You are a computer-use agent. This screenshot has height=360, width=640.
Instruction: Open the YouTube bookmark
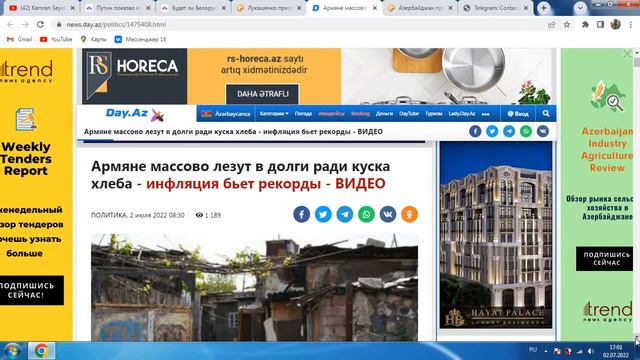tap(56, 39)
